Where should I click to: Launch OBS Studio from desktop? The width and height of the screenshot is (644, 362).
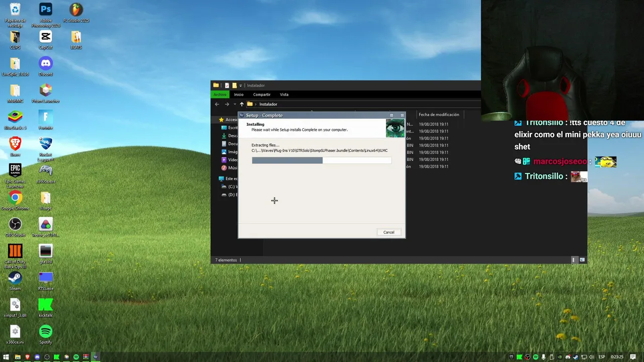click(x=15, y=228)
